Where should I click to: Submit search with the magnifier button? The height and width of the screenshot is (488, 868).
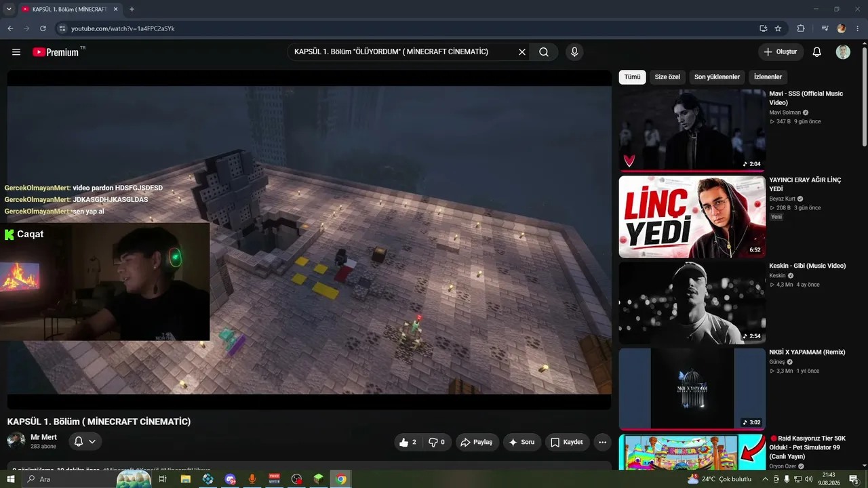[x=544, y=52]
